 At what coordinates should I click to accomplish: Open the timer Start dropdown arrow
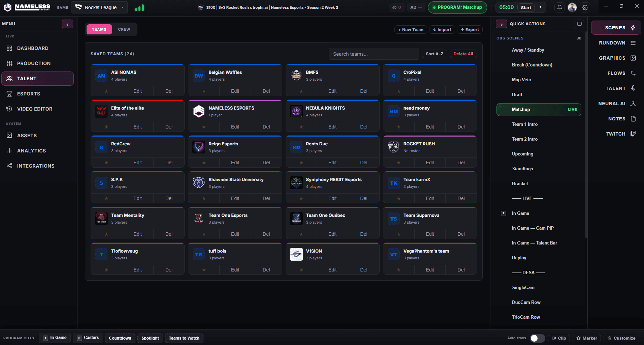(x=541, y=7)
